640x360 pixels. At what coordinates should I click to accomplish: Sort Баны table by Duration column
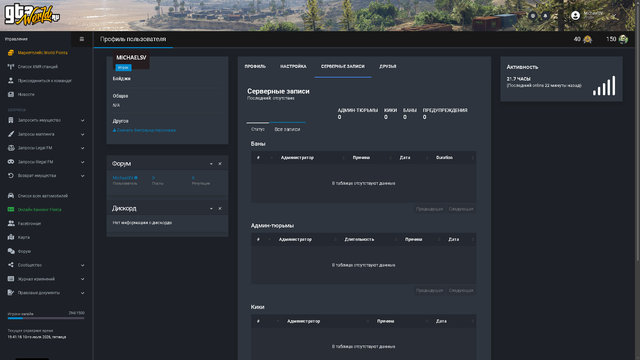click(453, 158)
